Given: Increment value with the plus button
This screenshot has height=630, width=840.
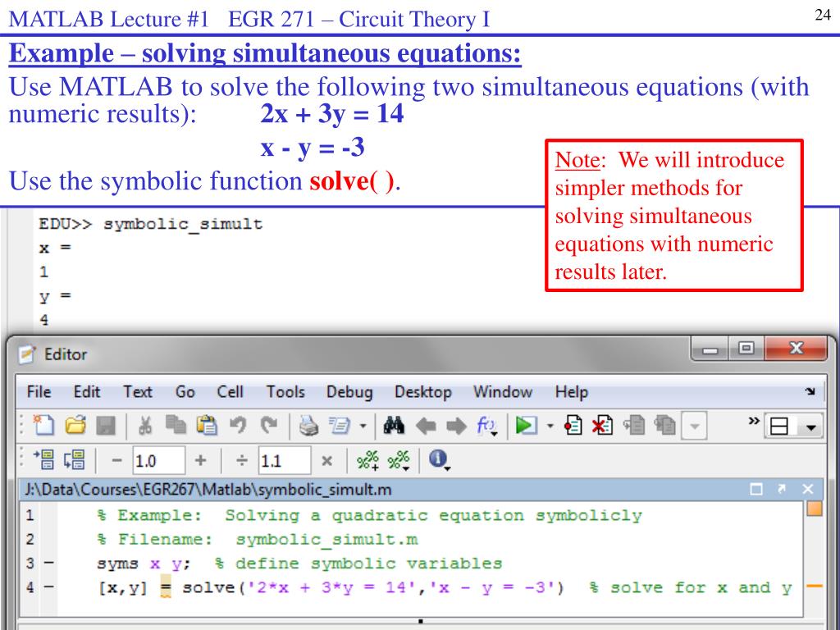Looking at the screenshot, I should (200, 460).
